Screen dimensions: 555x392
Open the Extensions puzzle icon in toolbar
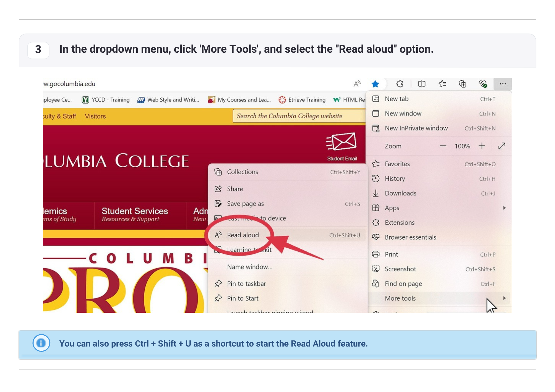(400, 84)
